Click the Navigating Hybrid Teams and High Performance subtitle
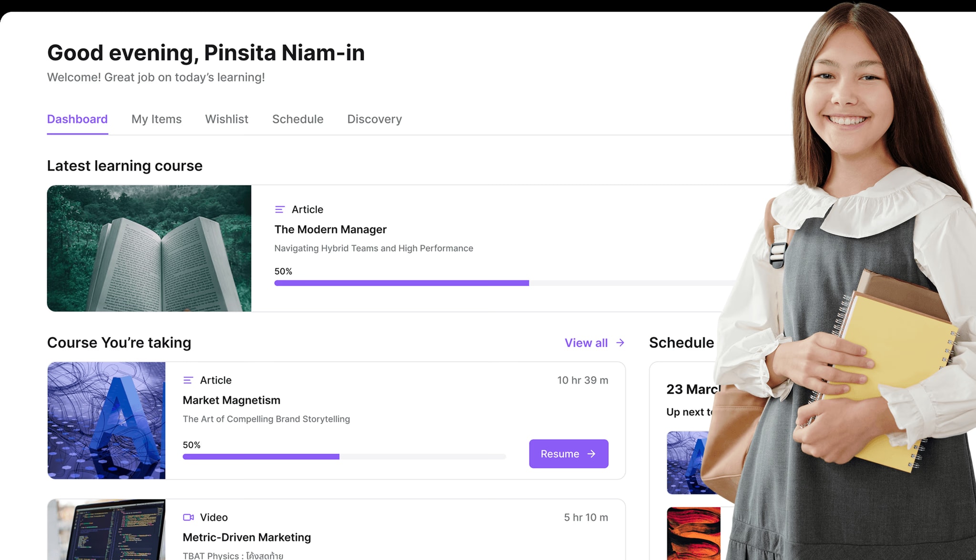Image resolution: width=976 pixels, height=560 pixels. coord(374,248)
